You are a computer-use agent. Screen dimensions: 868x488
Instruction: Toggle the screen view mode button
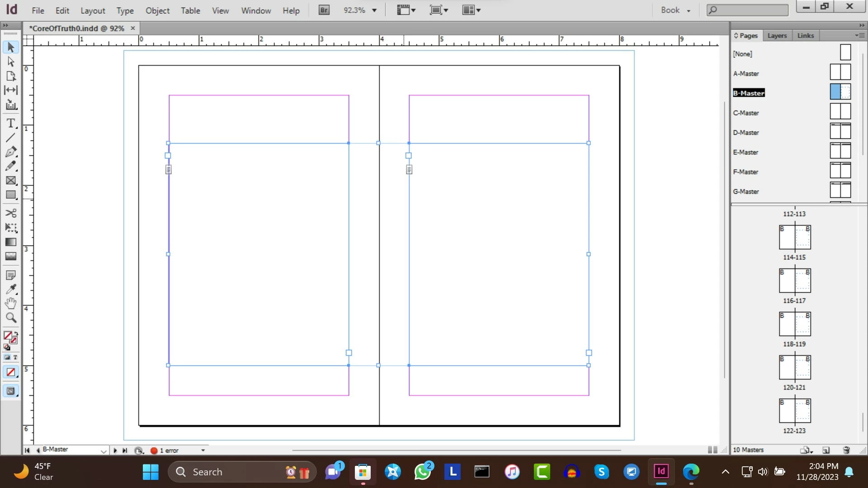11,391
